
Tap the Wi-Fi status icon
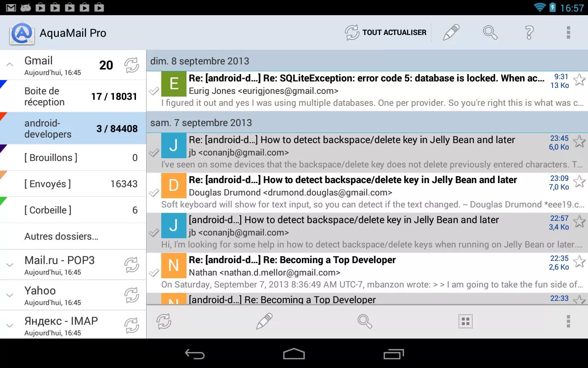(x=539, y=7)
